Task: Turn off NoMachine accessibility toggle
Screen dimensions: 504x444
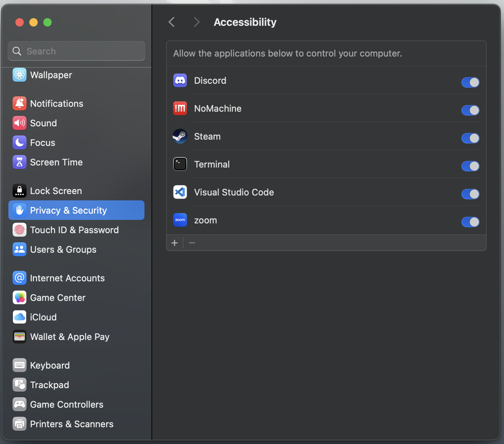Action: point(470,110)
